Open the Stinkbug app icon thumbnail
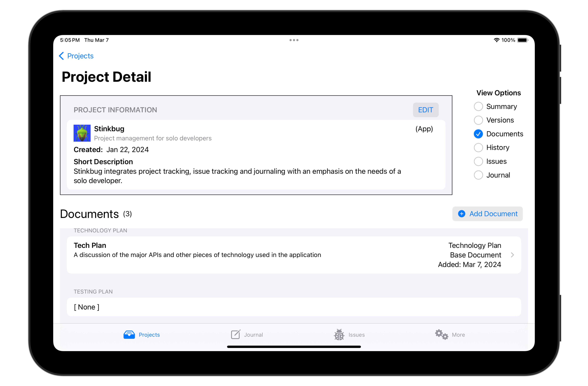This screenshot has height=386, width=588. click(x=82, y=133)
